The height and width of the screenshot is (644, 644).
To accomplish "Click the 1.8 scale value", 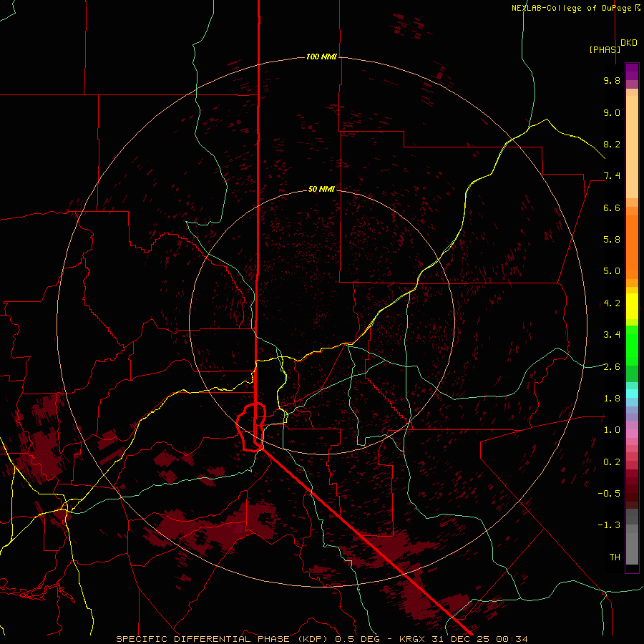I will click(612, 399).
